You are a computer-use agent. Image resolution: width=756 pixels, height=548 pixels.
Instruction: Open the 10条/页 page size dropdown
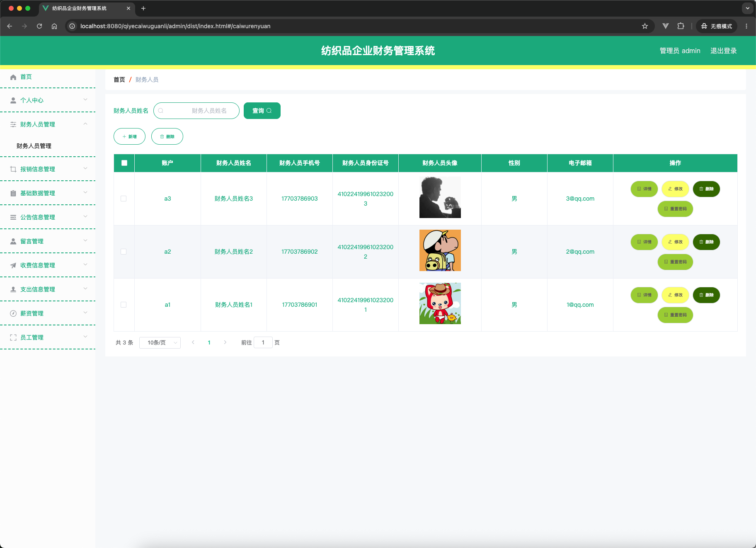point(160,343)
